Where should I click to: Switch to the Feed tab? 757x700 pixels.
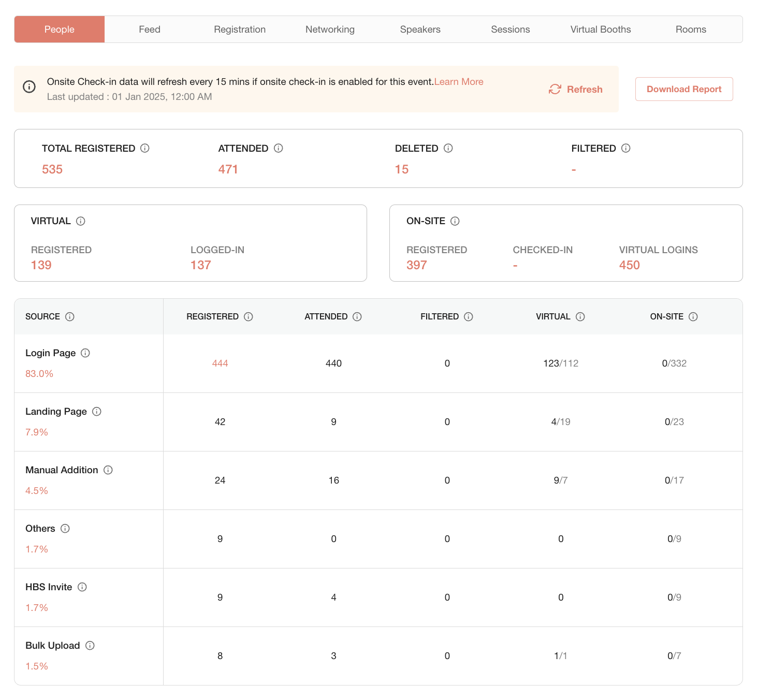tap(150, 30)
